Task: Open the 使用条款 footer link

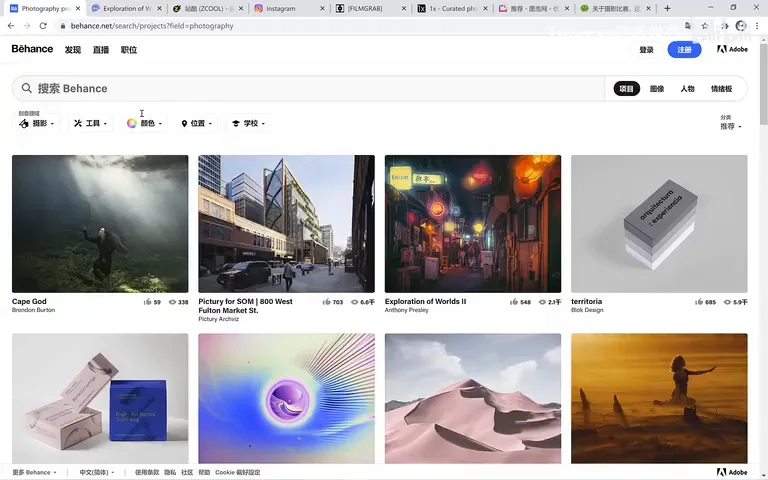Action: (x=147, y=472)
